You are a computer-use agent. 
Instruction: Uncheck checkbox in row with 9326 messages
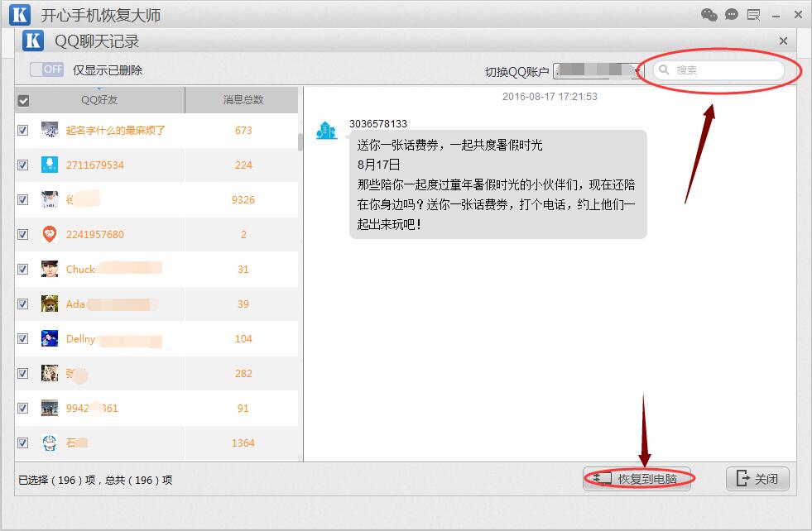point(23,199)
